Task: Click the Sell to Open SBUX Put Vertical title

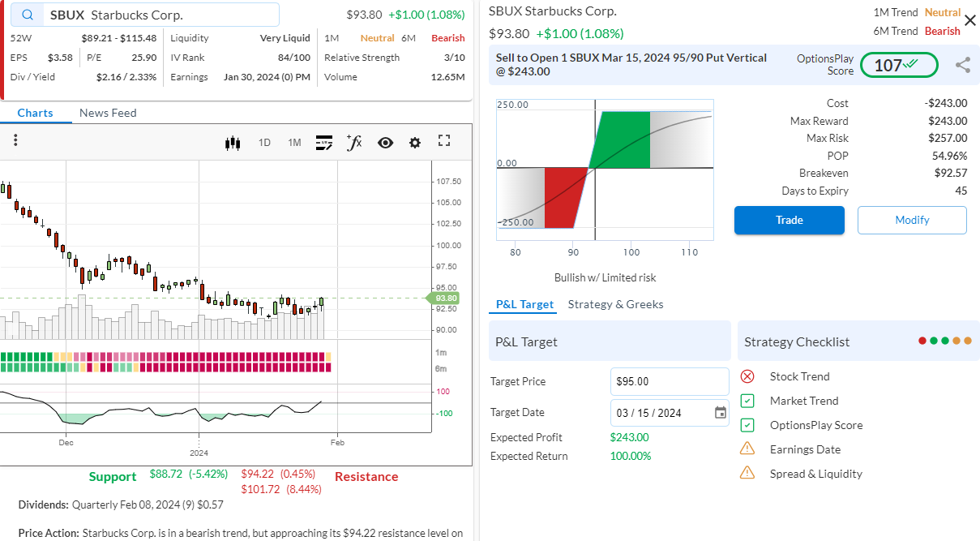Action: [x=631, y=65]
